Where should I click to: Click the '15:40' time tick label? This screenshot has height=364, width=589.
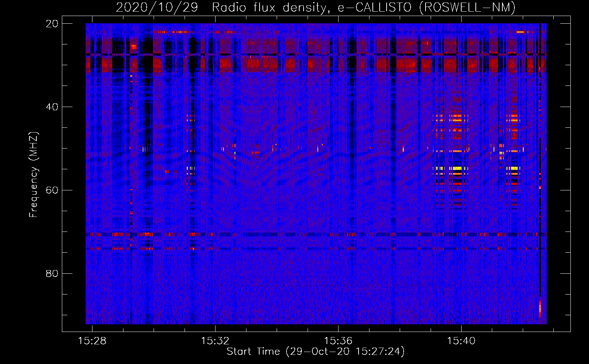[461, 341]
